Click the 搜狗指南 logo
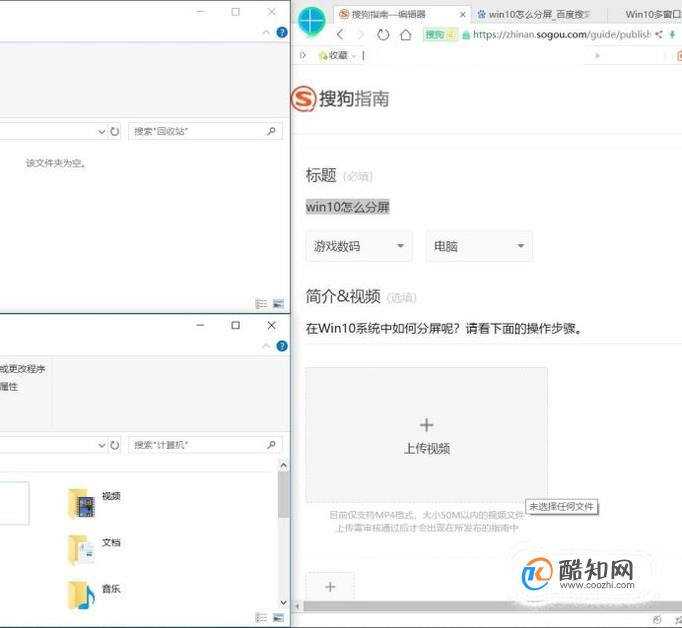This screenshot has height=628, width=682. [340, 99]
